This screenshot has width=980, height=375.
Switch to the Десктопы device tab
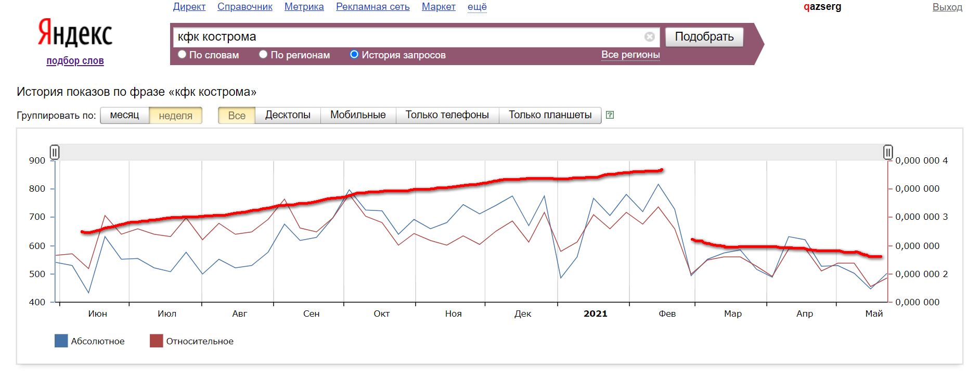[x=288, y=115]
